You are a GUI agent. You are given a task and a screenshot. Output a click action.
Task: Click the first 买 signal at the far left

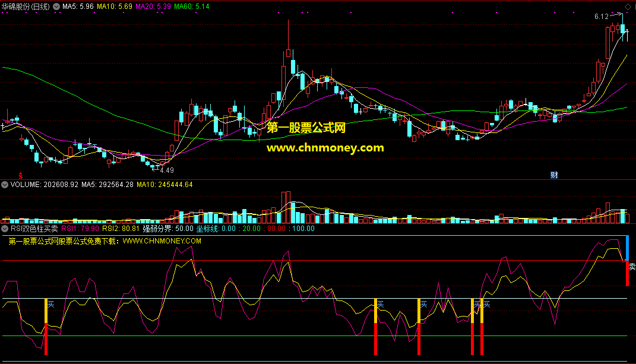point(50,305)
